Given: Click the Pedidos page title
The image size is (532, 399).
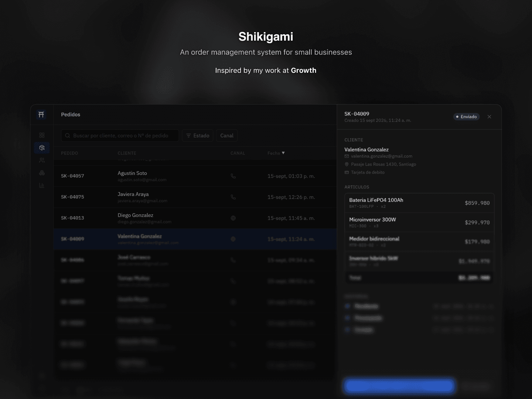Looking at the screenshot, I should point(71,115).
